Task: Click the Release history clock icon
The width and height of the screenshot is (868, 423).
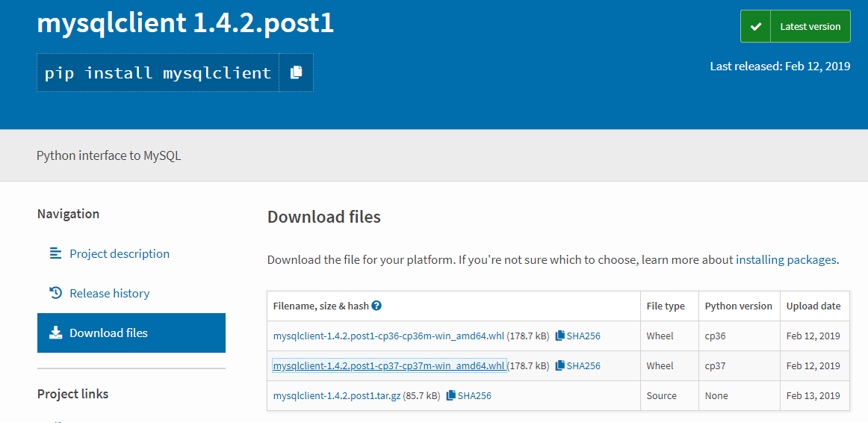Action: point(56,293)
